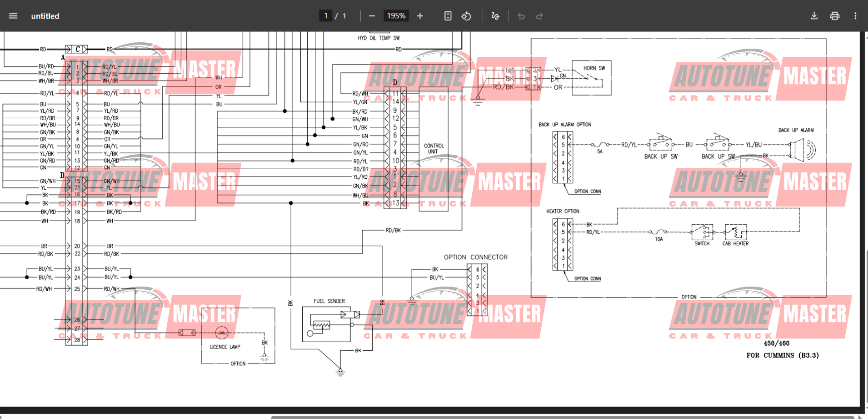Edit the current page number field

click(326, 15)
